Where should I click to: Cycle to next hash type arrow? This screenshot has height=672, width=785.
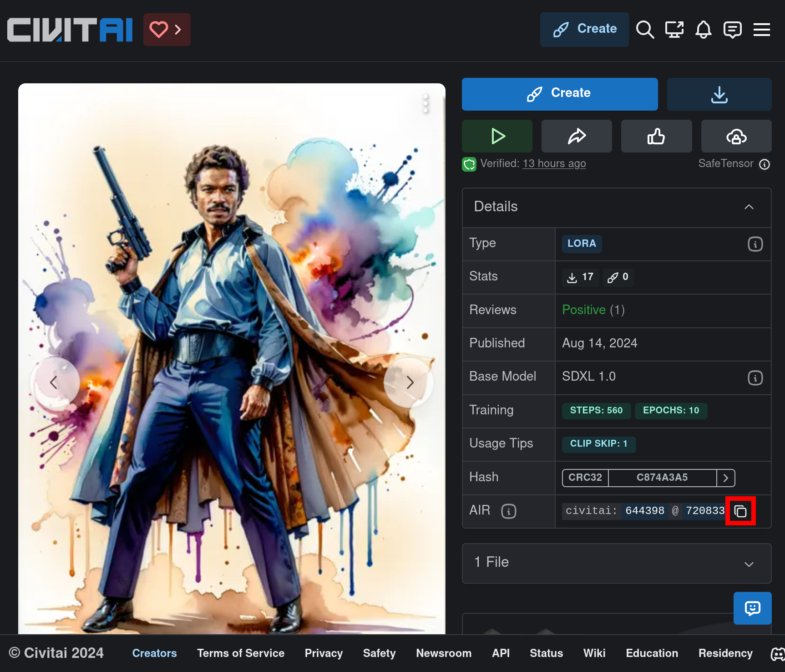[x=726, y=478]
